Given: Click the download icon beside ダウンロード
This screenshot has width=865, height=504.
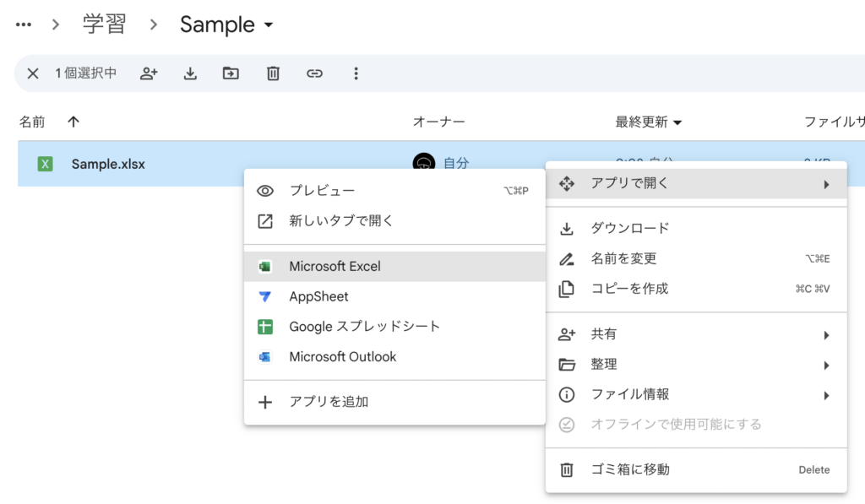Looking at the screenshot, I should click(567, 228).
